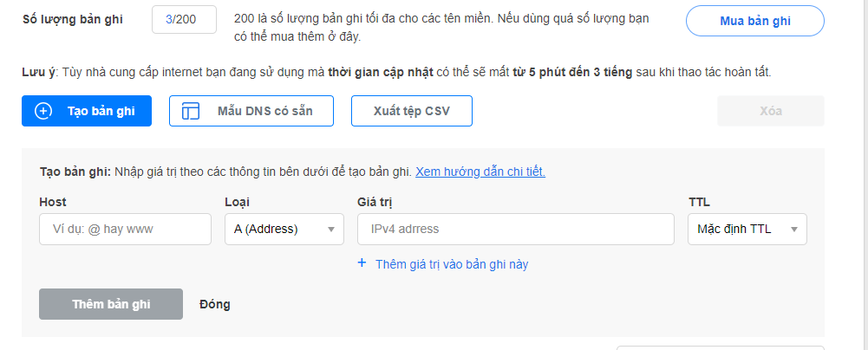This screenshot has width=868, height=350.
Task: Open the Mẫu DNS có sẵn templates
Action: tap(251, 111)
